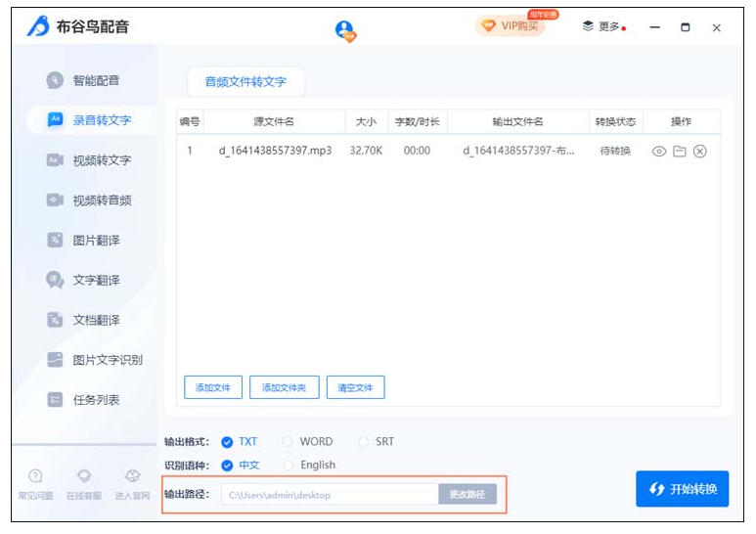Open output folder icon in file row
The image size is (756, 534).
(x=679, y=152)
